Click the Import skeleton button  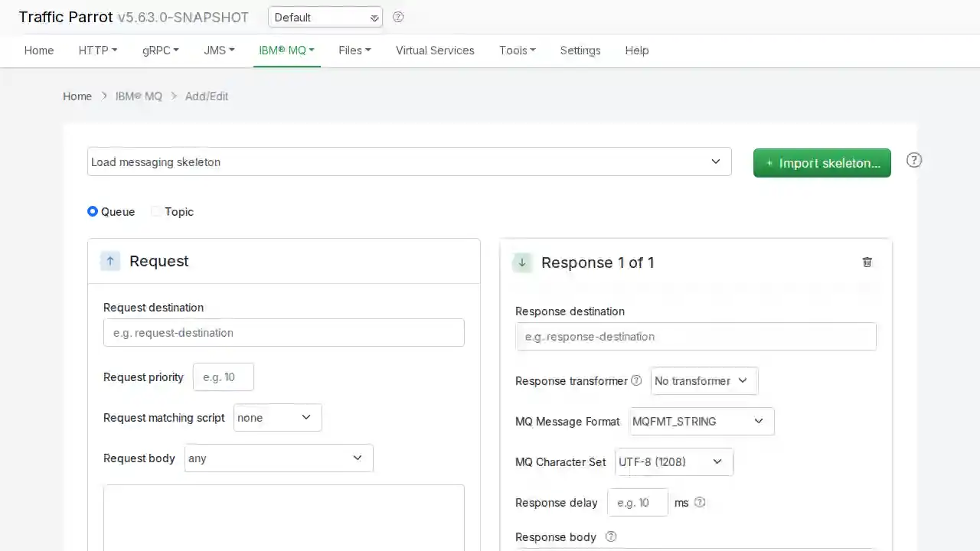(822, 163)
